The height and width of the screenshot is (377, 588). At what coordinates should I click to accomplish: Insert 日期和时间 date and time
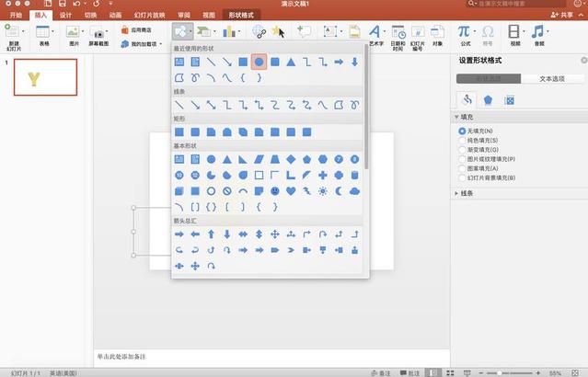pyautogui.click(x=398, y=38)
